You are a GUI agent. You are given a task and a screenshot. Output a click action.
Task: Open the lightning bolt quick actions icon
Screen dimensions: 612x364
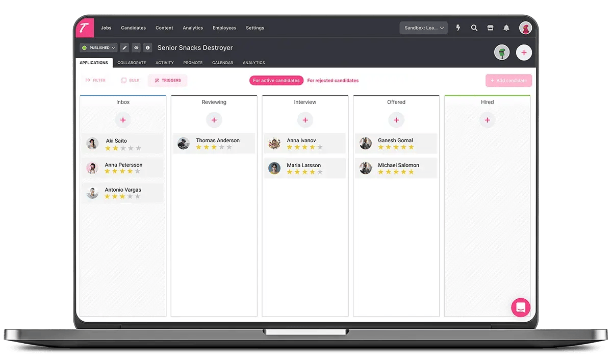point(458,28)
